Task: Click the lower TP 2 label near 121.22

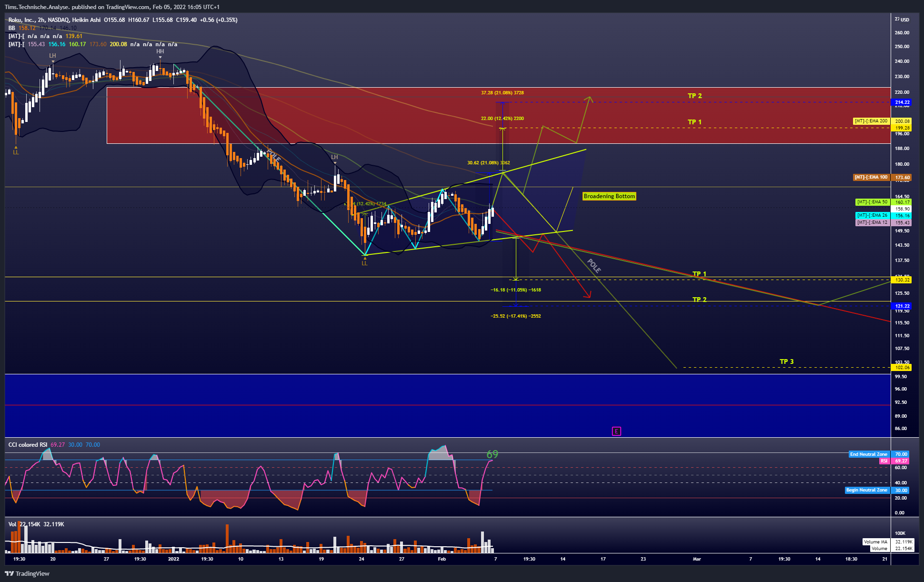Action: (699, 300)
